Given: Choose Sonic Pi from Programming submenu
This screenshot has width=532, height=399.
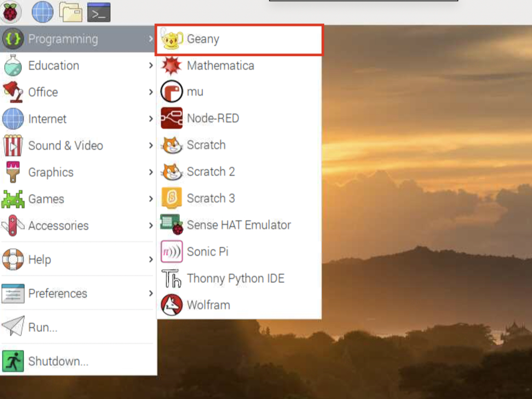Looking at the screenshot, I should [x=239, y=251].
